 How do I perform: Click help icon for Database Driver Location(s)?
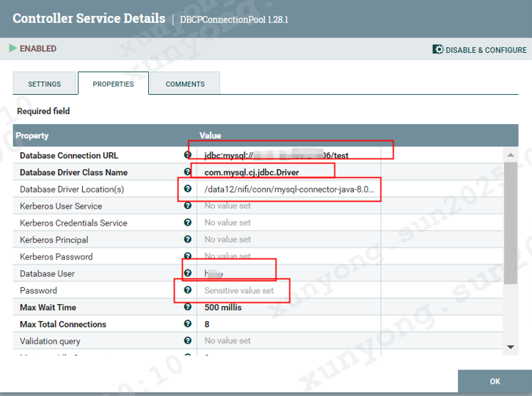pos(187,189)
